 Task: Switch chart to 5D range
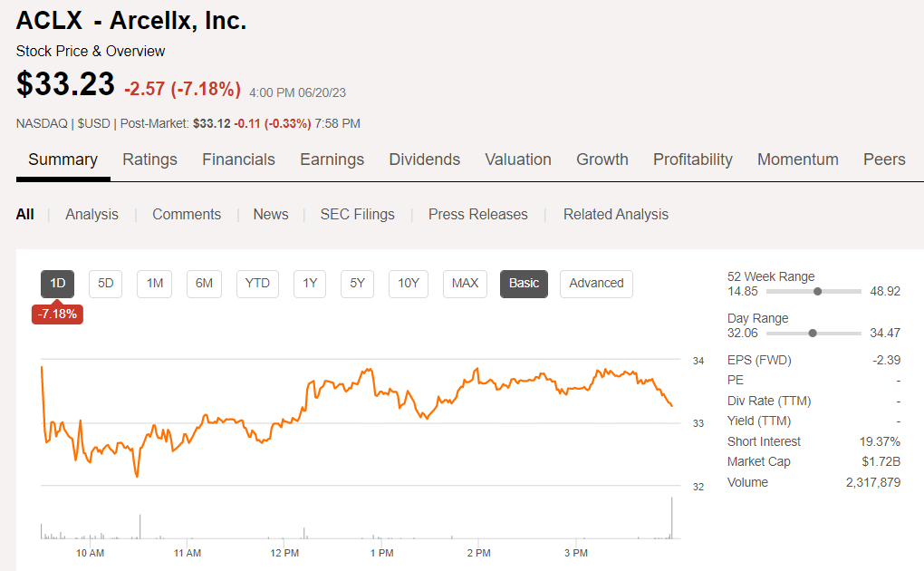[106, 284]
